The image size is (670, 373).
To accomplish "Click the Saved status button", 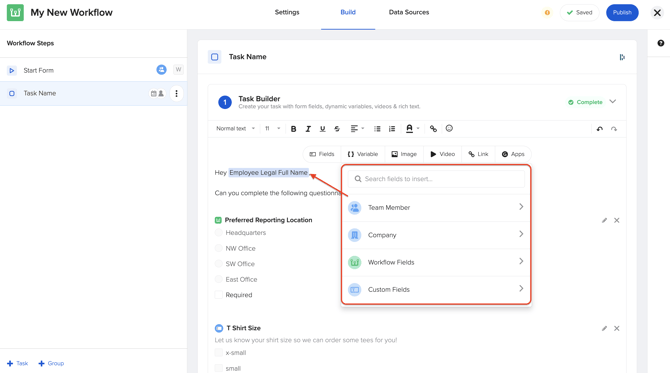I will coord(579,12).
